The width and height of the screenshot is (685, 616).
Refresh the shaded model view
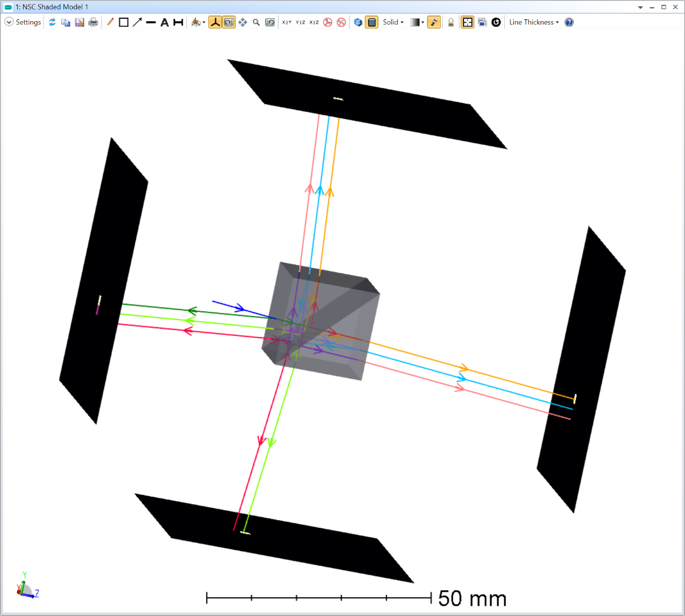click(52, 22)
